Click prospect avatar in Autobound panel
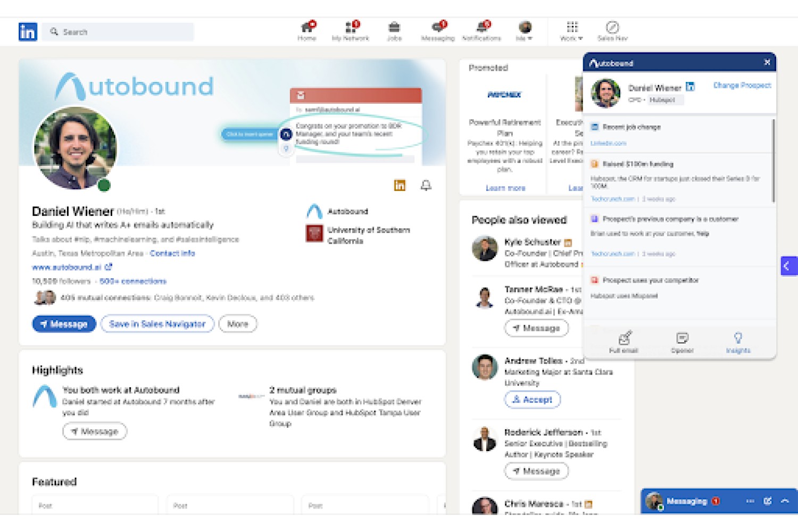Screen dimensions: 798x532 (x=605, y=93)
